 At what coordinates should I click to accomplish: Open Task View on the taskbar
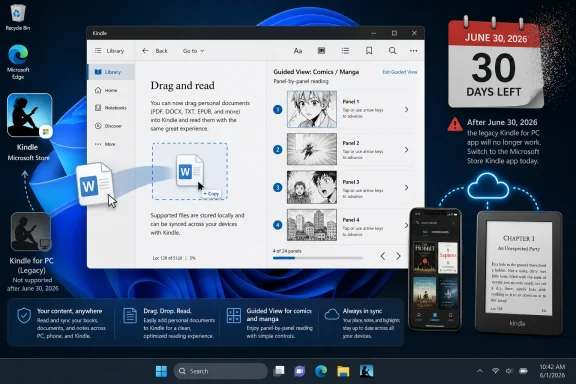[x=279, y=371]
